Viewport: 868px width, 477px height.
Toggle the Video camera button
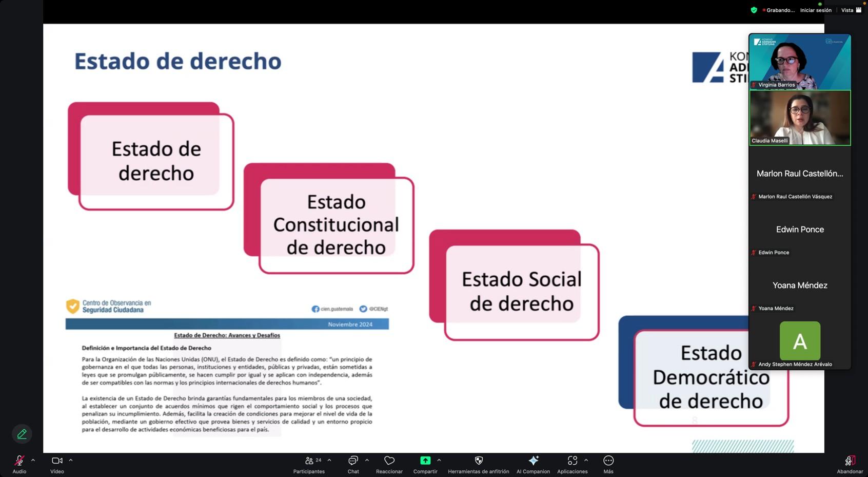(57, 461)
